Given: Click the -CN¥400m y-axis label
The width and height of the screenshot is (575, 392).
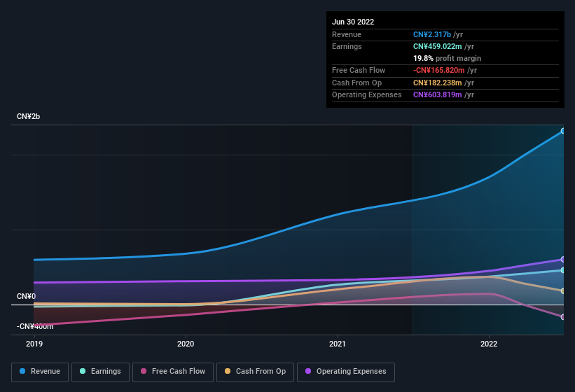Looking at the screenshot, I should pos(35,326).
